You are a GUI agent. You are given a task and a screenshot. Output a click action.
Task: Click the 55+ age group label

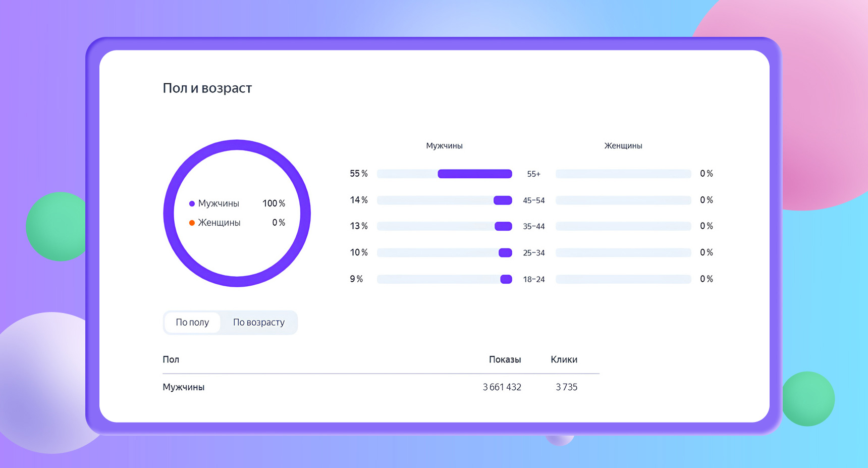(534, 174)
